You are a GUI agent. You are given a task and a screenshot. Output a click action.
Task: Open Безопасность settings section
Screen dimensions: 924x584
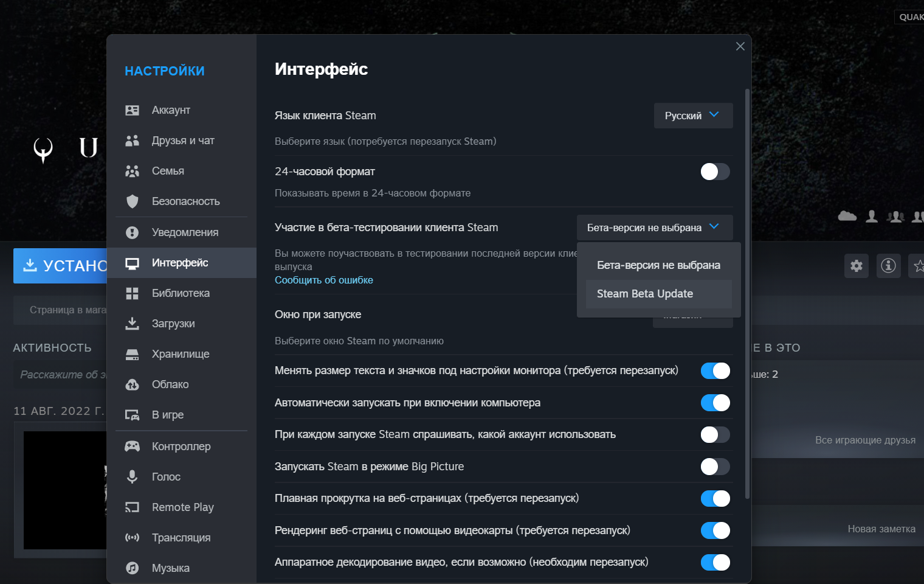pos(181,201)
